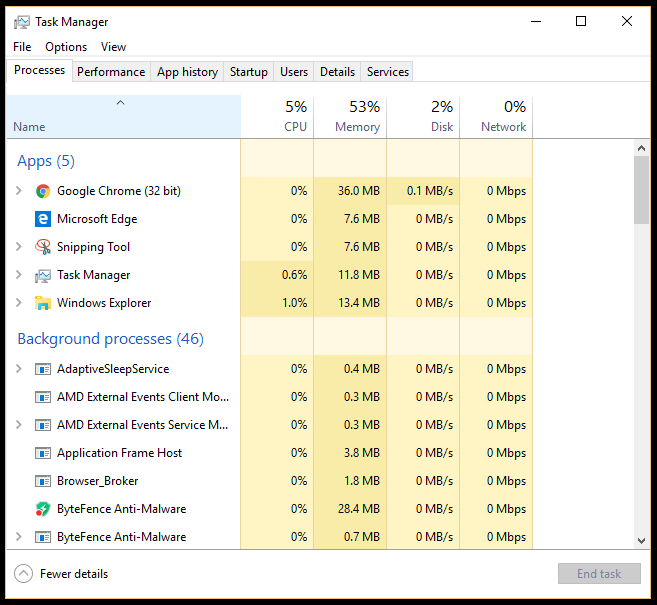The height and width of the screenshot is (605, 657).
Task: Switch to the App history tab
Action: (187, 72)
